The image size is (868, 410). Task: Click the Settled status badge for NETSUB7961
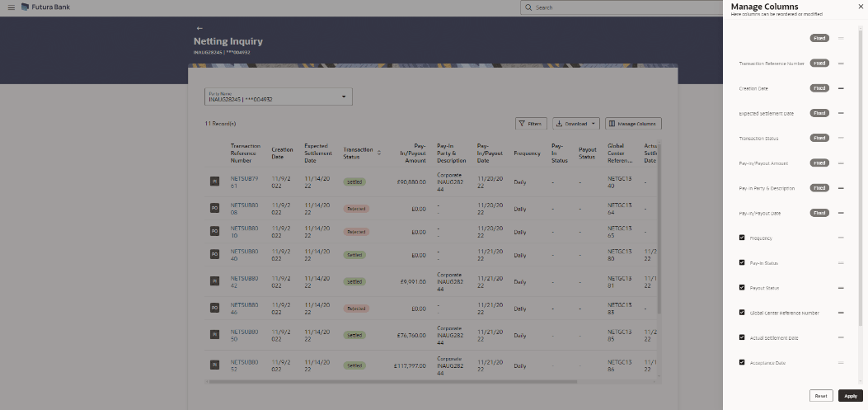click(x=354, y=181)
